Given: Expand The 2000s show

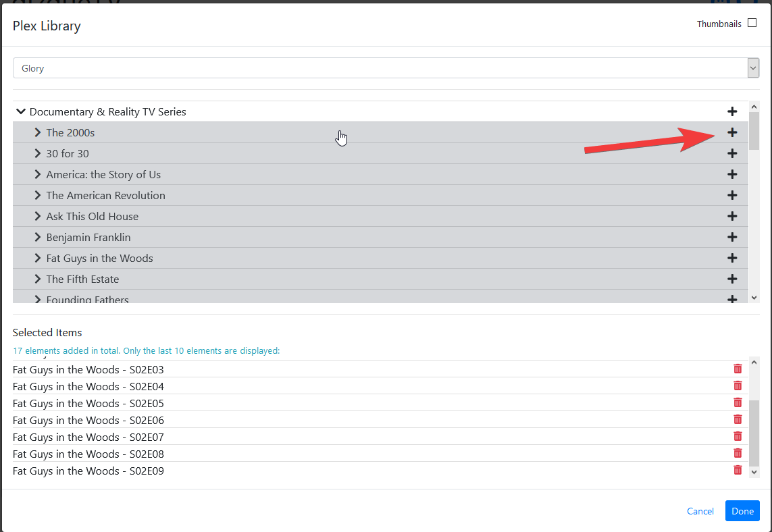Looking at the screenshot, I should click(37, 132).
